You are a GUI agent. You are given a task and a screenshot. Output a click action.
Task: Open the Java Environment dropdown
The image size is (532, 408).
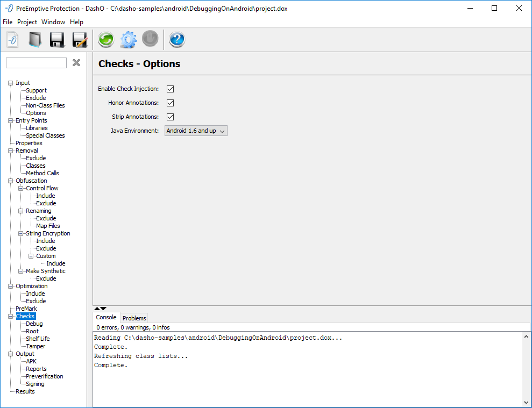click(x=196, y=131)
